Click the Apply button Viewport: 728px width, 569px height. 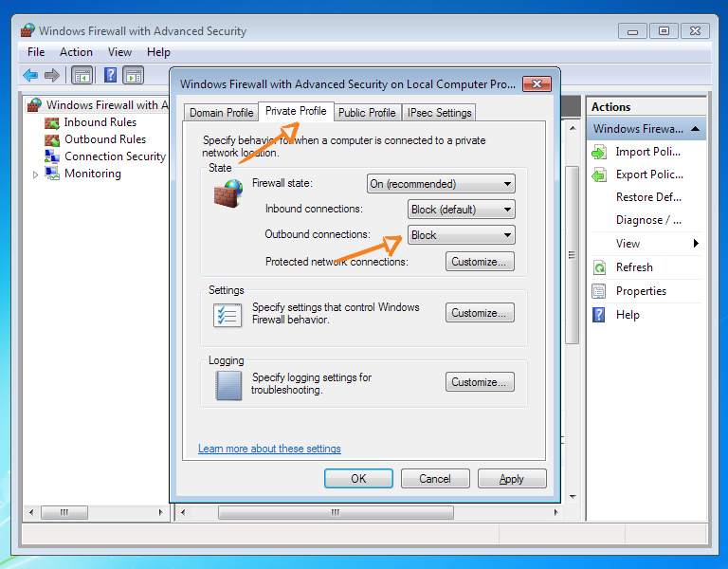(x=512, y=479)
